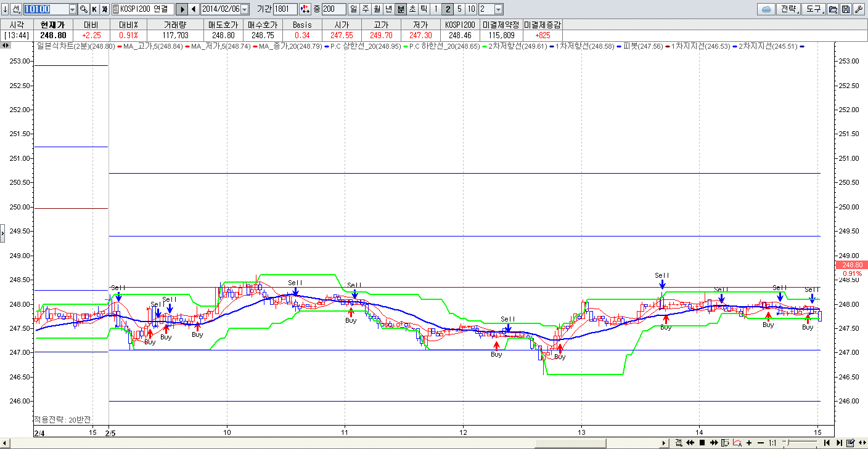Stop chart replay with the square icon

tap(702, 443)
